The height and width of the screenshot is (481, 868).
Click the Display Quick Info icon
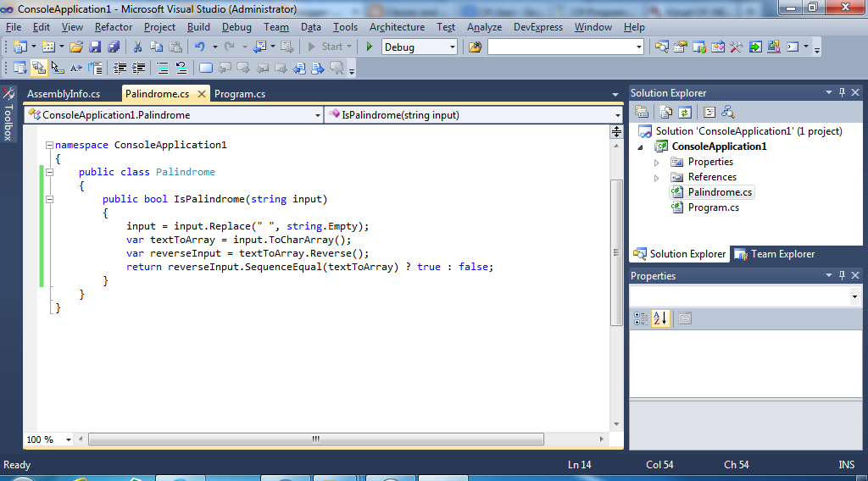(x=58, y=68)
